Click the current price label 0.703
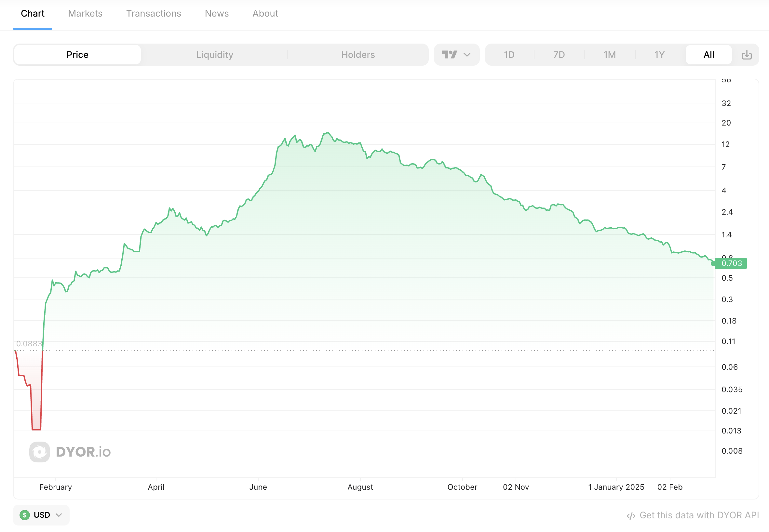769x532 pixels. click(732, 263)
